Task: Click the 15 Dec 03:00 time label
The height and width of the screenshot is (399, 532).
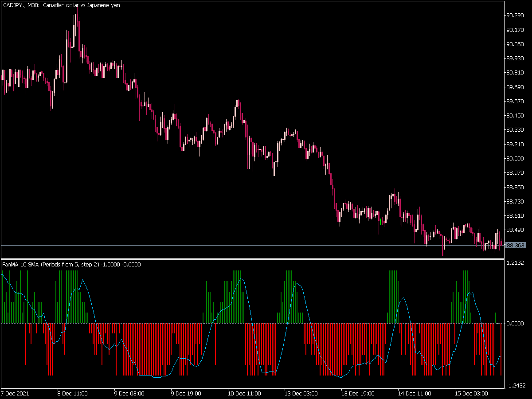Action: tap(470, 394)
